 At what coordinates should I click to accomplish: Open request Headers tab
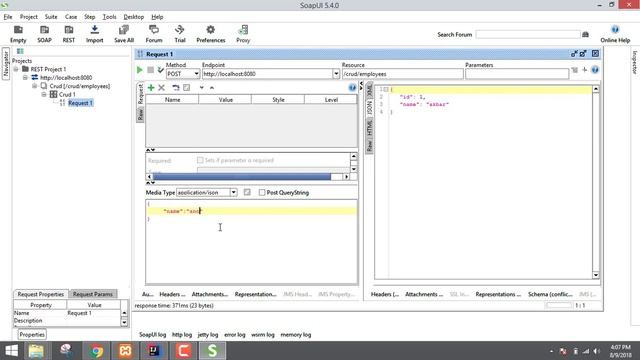[x=172, y=294]
